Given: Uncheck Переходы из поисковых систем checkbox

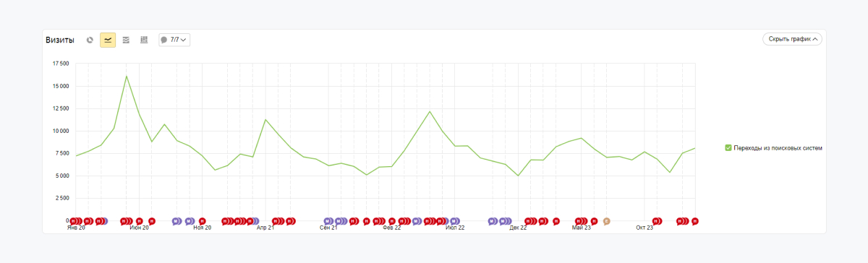Looking at the screenshot, I should [728, 147].
